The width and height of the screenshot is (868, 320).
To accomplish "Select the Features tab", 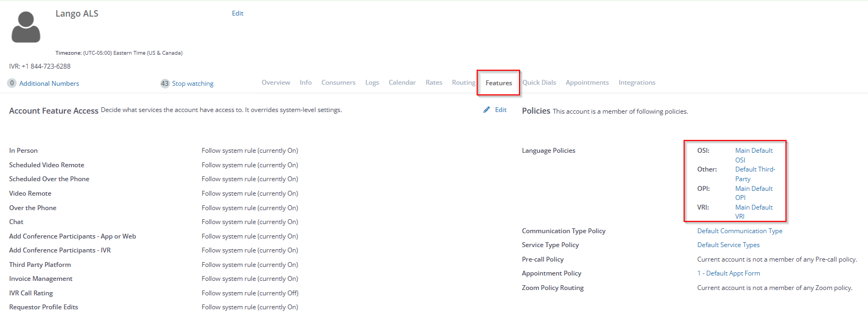I will pos(499,83).
